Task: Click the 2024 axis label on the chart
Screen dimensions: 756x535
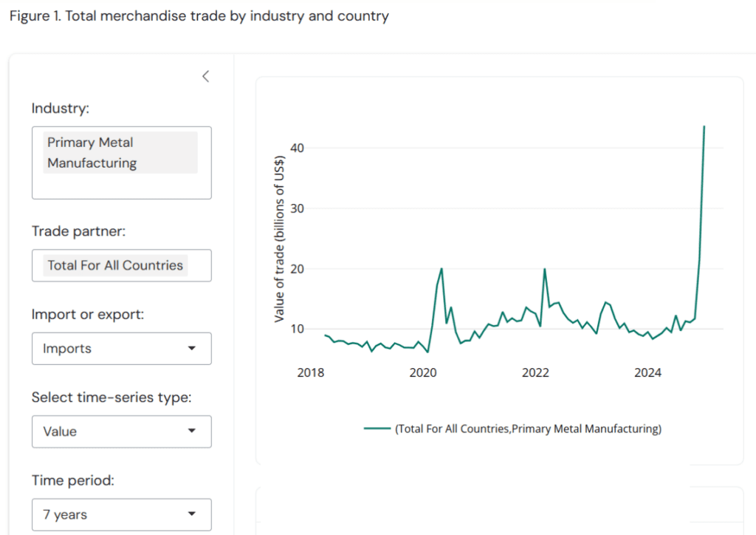Action: [647, 373]
